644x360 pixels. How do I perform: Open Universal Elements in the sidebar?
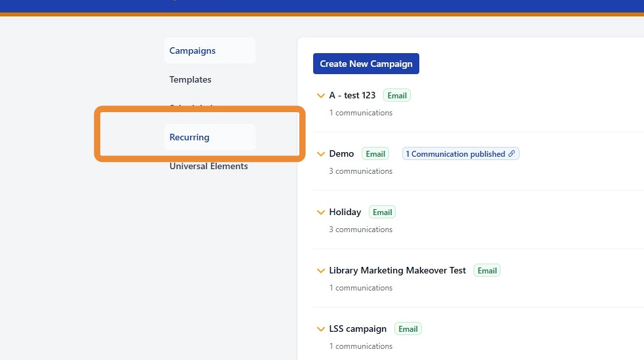tap(208, 166)
